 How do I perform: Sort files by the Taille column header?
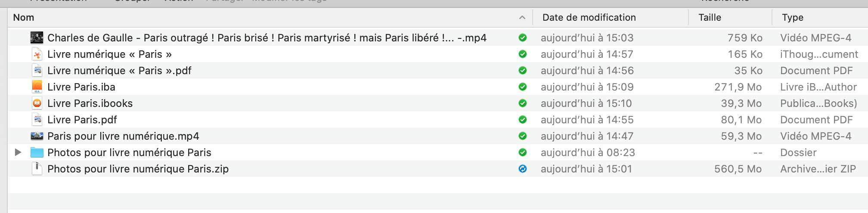[x=709, y=18]
